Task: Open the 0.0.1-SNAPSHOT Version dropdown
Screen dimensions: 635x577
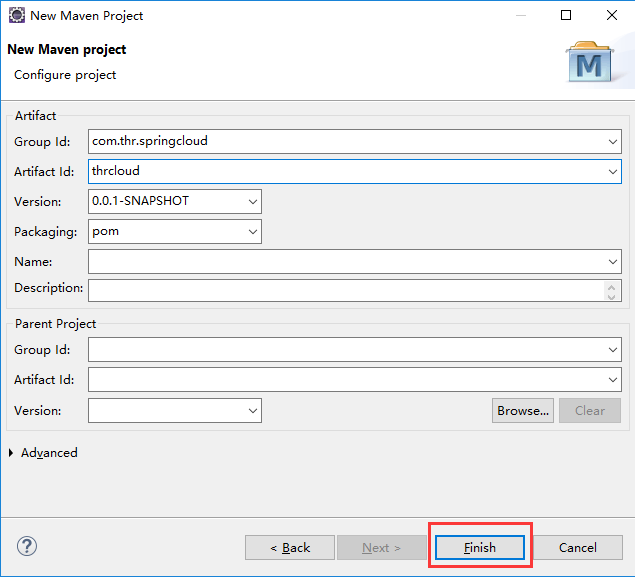Action: (253, 202)
